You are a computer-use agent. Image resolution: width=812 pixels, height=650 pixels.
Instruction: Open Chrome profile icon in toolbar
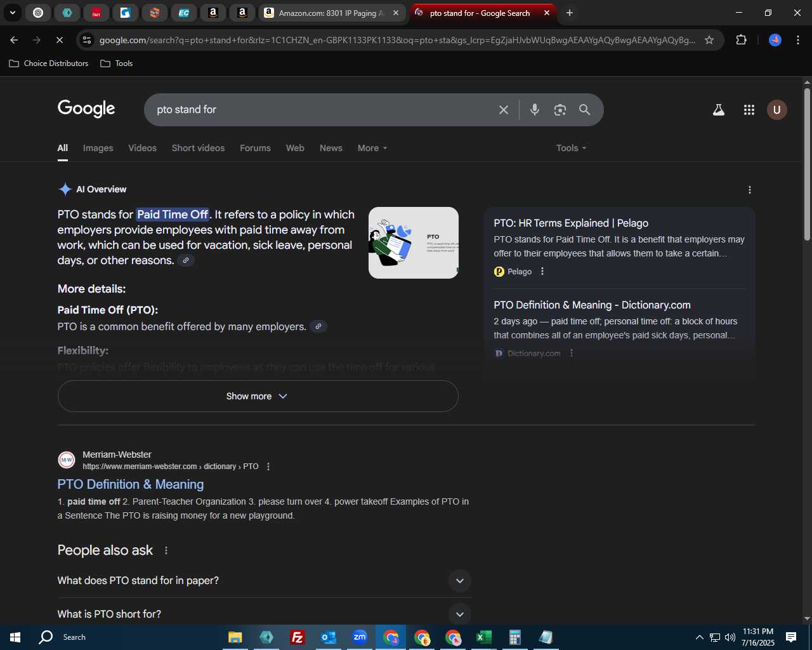tap(775, 40)
